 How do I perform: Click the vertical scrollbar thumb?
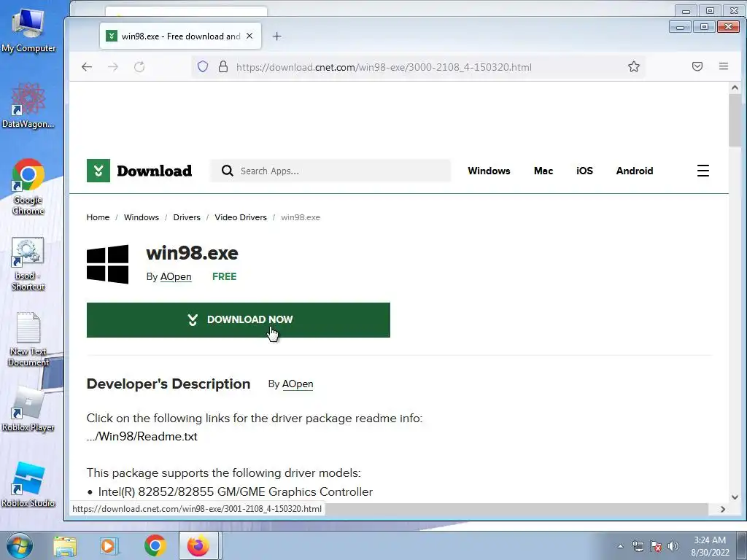[735, 120]
